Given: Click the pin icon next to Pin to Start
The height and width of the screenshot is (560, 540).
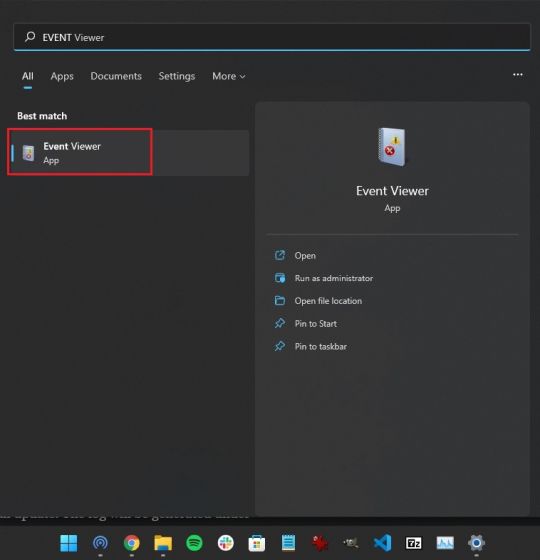Looking at the screenshot, I should (280, 324).
